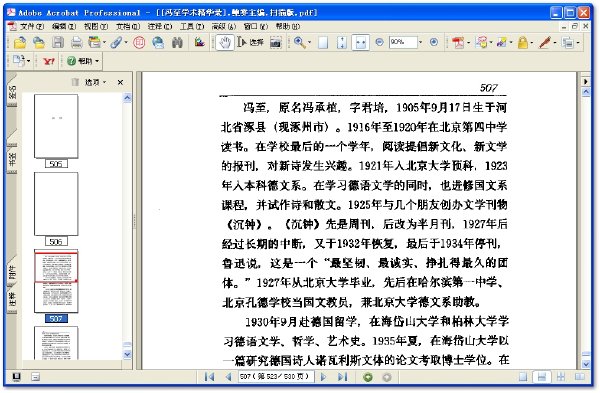Go to next page arrow

[x=323, y=377]
